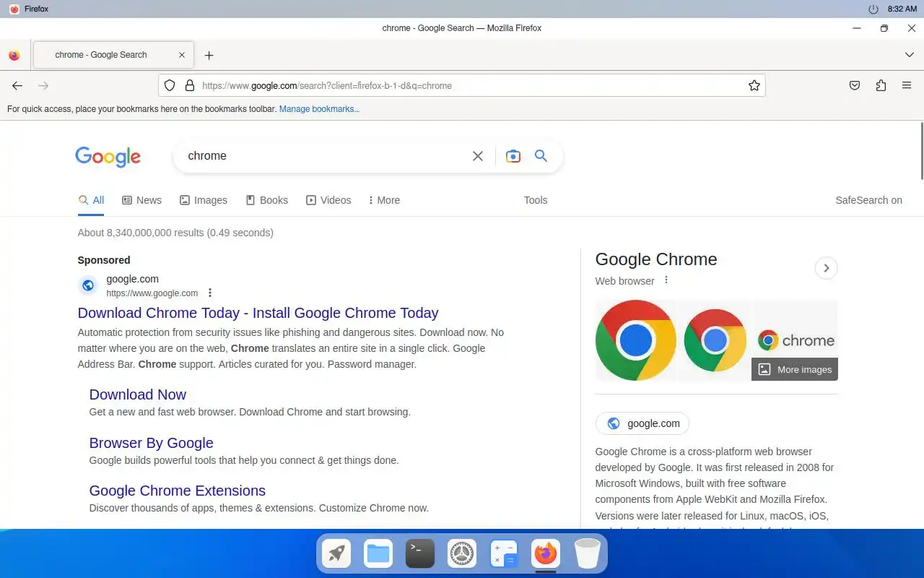Open the launcher rocket in dock
This screenshot has width=924, height=578.
336,554
